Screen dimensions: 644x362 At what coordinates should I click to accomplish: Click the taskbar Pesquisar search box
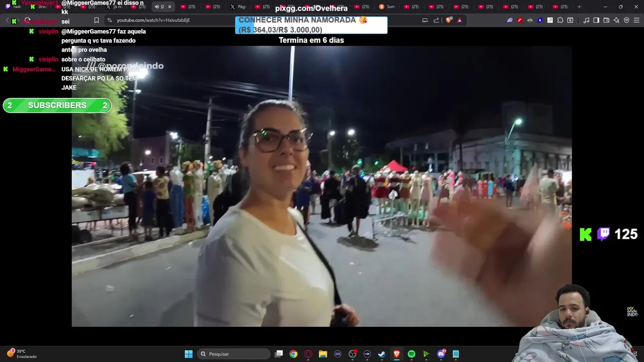233,354
